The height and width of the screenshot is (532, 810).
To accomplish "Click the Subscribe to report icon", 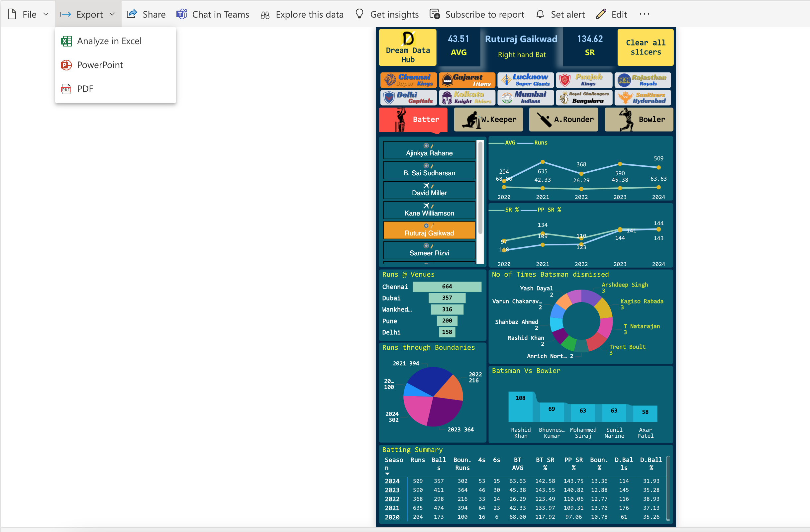I will tap(435, 14).
